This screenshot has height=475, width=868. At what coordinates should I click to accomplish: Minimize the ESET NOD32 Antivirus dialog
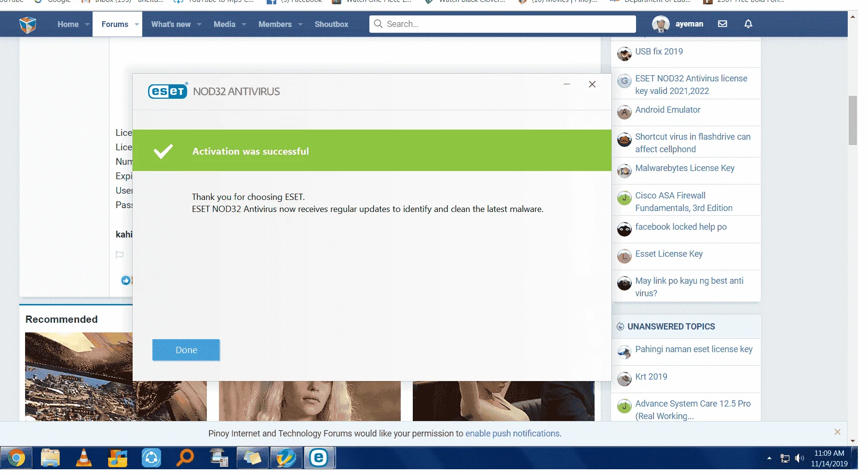(x=567, y=84)
